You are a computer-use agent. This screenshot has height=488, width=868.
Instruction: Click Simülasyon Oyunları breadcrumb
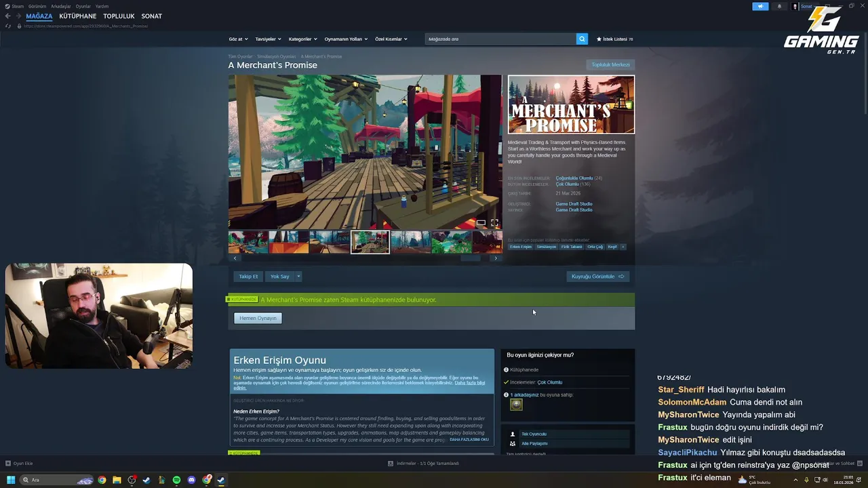click(x=277, y=56)
